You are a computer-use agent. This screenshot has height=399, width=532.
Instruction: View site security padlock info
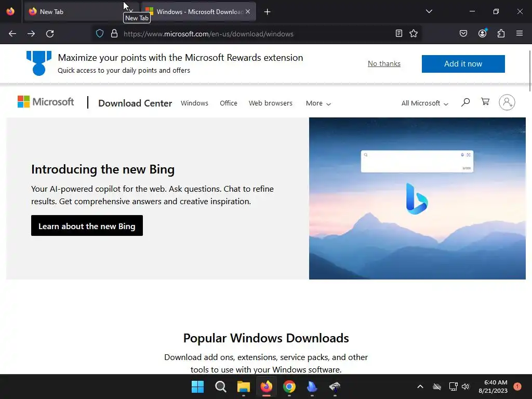point(114,34)
